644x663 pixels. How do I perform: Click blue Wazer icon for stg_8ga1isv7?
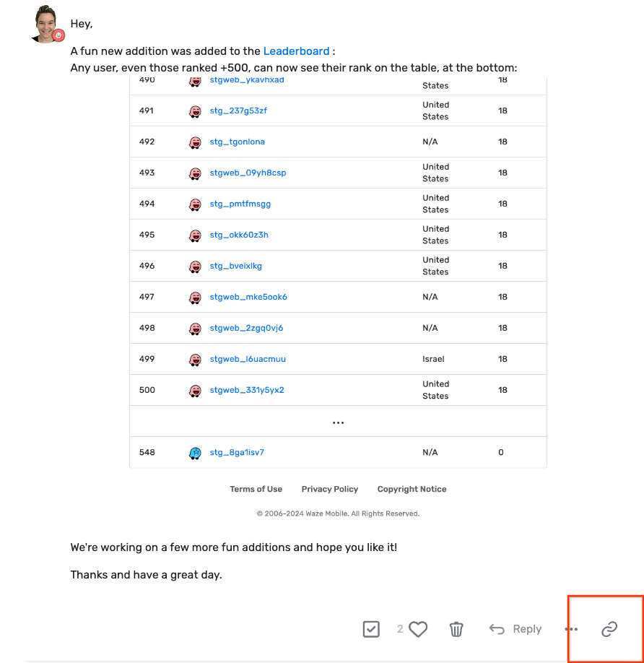pos(195,453)
